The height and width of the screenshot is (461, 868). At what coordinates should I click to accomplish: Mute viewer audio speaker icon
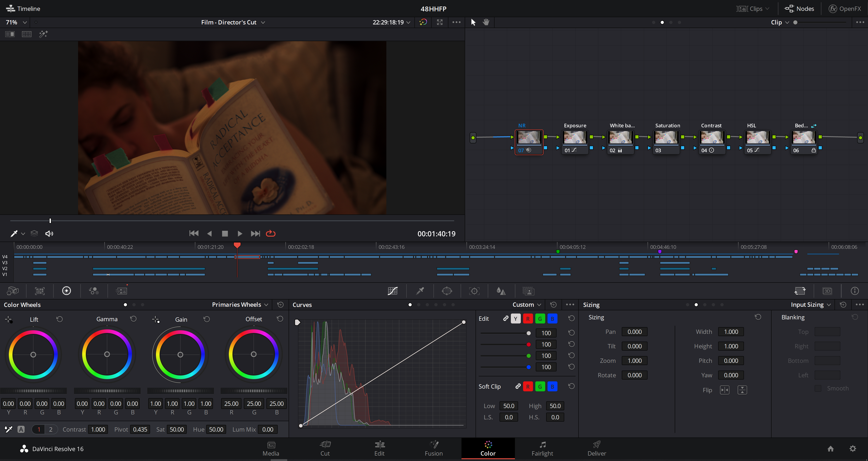coord(49,233)
